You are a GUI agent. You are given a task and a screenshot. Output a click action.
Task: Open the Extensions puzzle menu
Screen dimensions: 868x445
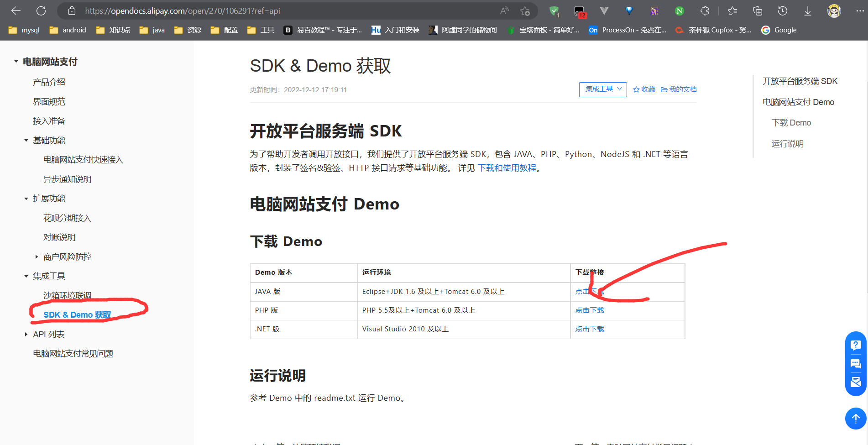click(x=705, y=10)
